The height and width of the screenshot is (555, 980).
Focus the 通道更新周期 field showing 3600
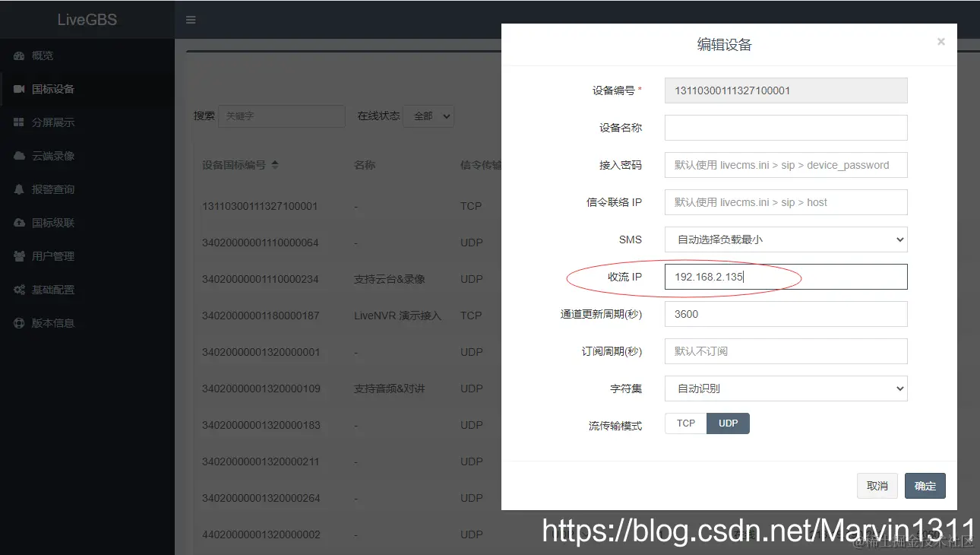point(786,314)
